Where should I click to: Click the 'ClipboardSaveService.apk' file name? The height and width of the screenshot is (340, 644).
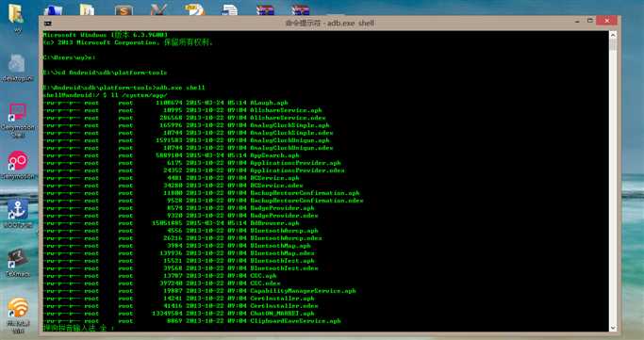point(295,321)
